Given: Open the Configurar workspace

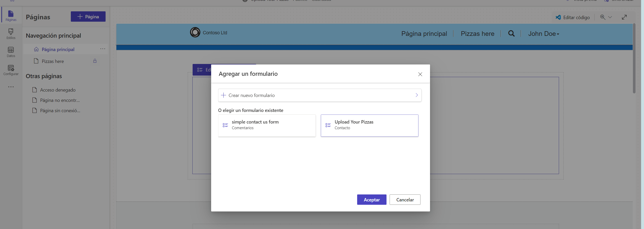Looking at the screenshot, I should (11, 70).
